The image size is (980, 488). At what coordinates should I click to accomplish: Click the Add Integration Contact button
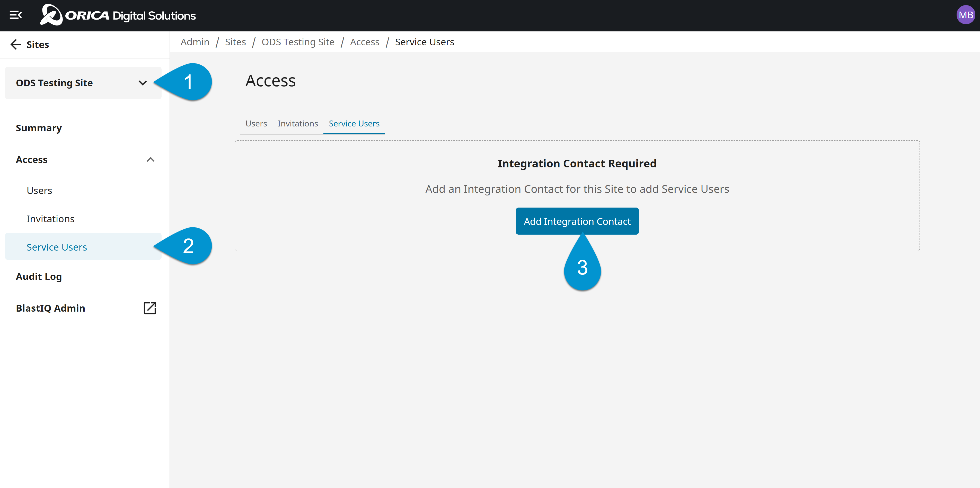(x=577, y=221)
